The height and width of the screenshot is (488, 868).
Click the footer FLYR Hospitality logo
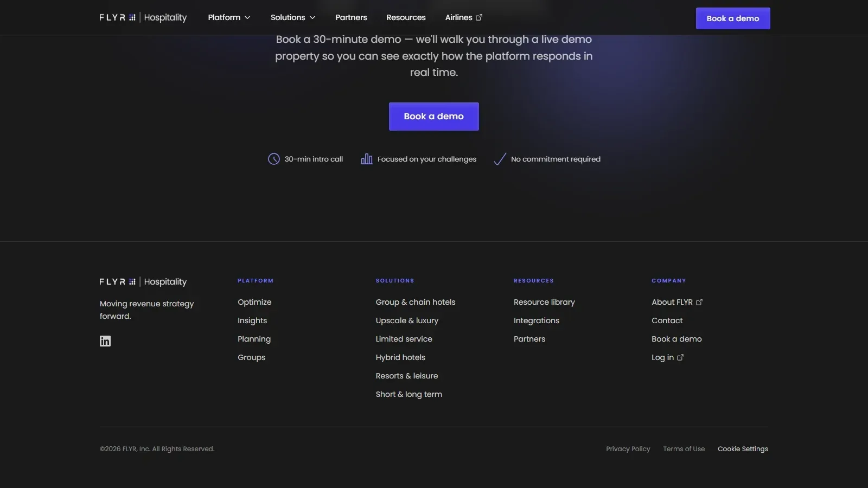[x=143, y=282]
